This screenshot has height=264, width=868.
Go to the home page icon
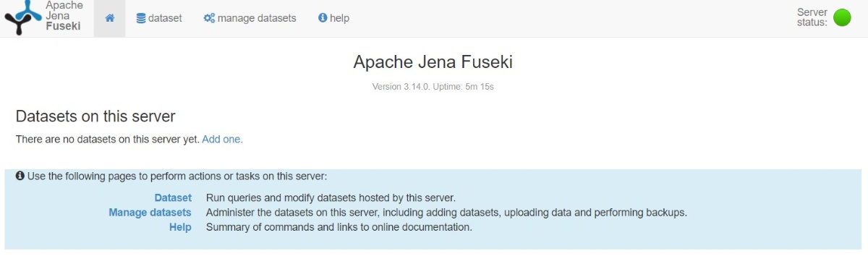(x=110, y=18)
